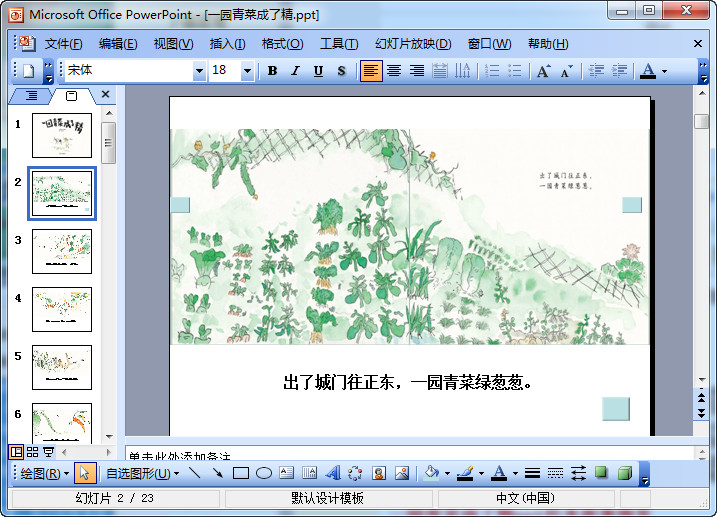Align text to the left
717x517 pixels.
[371, 71]
